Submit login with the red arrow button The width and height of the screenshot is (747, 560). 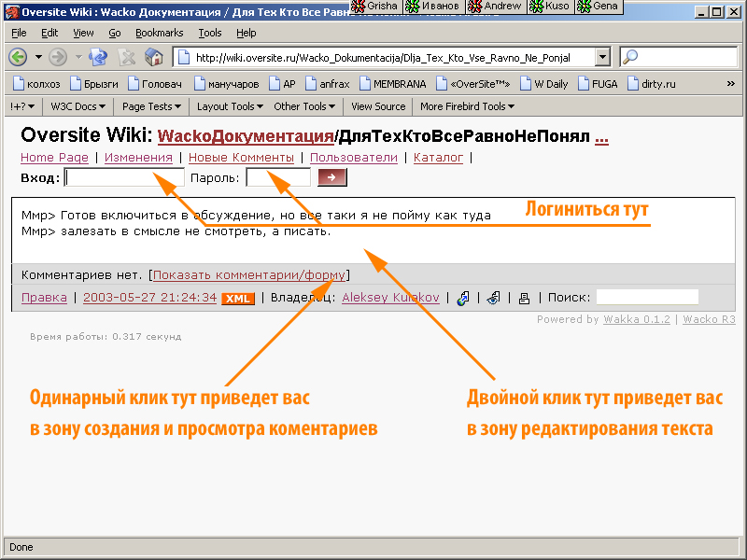(331, 177)
